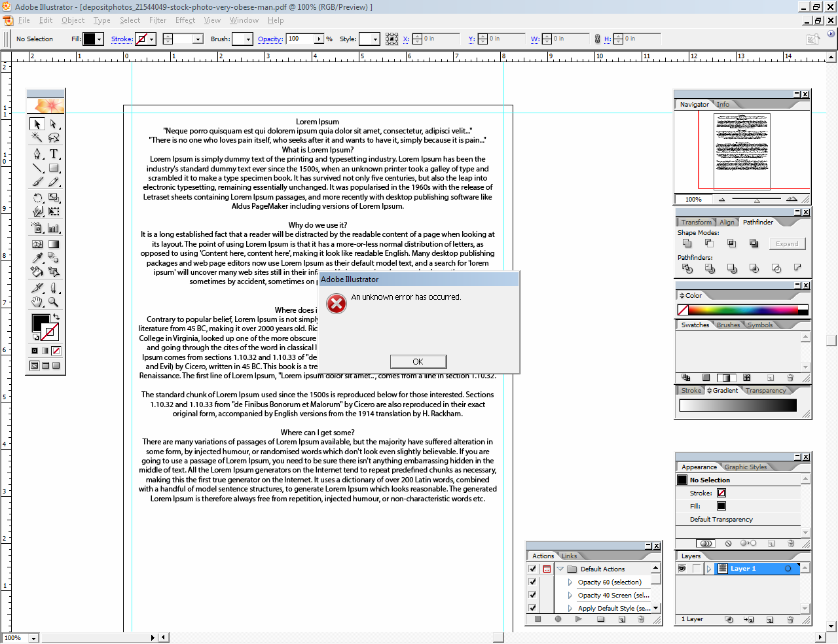Screen dimensions: 838x644
Task: Open the Opacity arrow dropdown
Action: [x=319, y=39]
